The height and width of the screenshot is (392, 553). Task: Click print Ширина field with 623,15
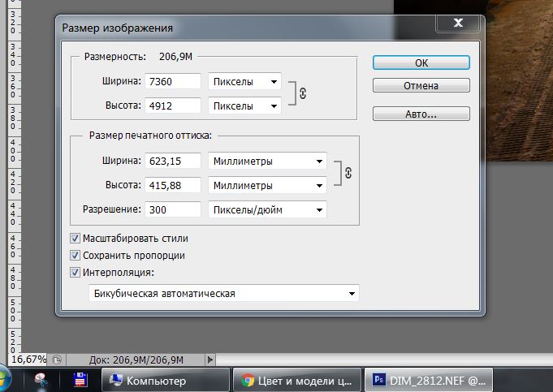point(173,161)
